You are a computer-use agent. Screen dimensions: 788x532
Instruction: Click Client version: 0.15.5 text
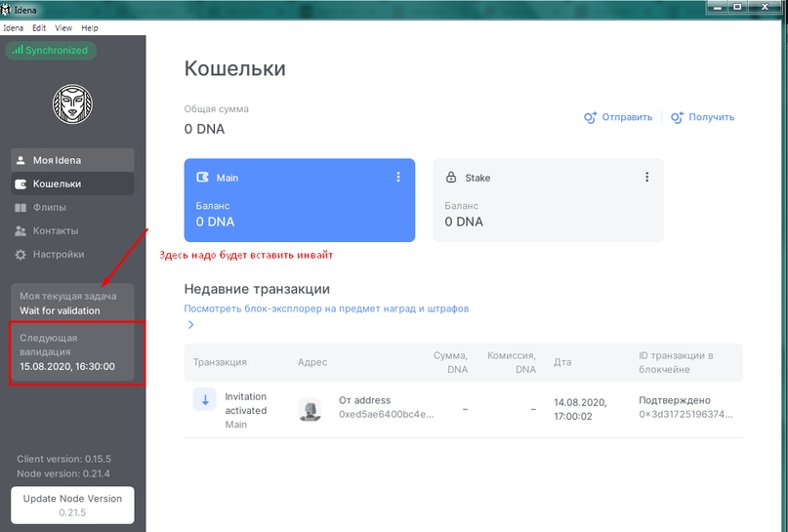click(x=63, y=459)
